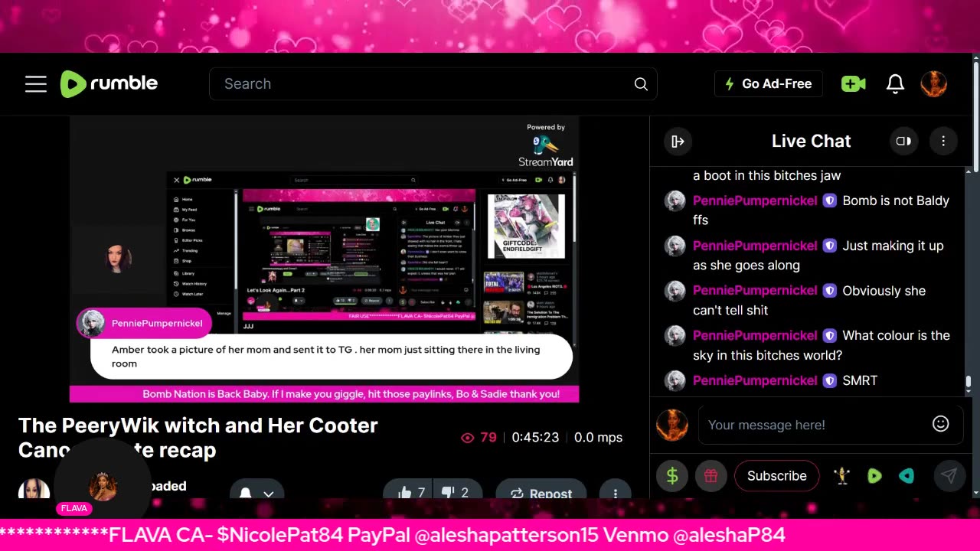Viewport: 980px width, 551px height.
Task: Click the video player stream area
Action: (x=324, y=259)
